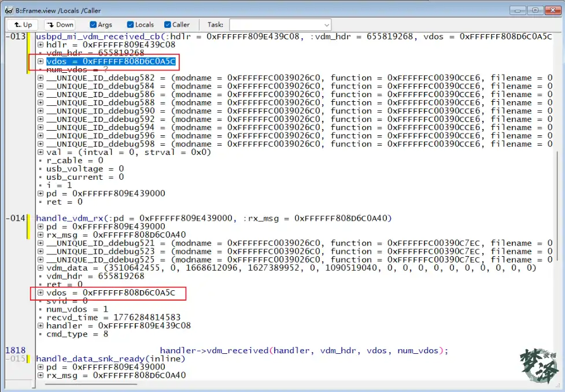Expand the highlighted vdos variable
Image resolution: width=565 pixels, height=392 pixels.
40,60
